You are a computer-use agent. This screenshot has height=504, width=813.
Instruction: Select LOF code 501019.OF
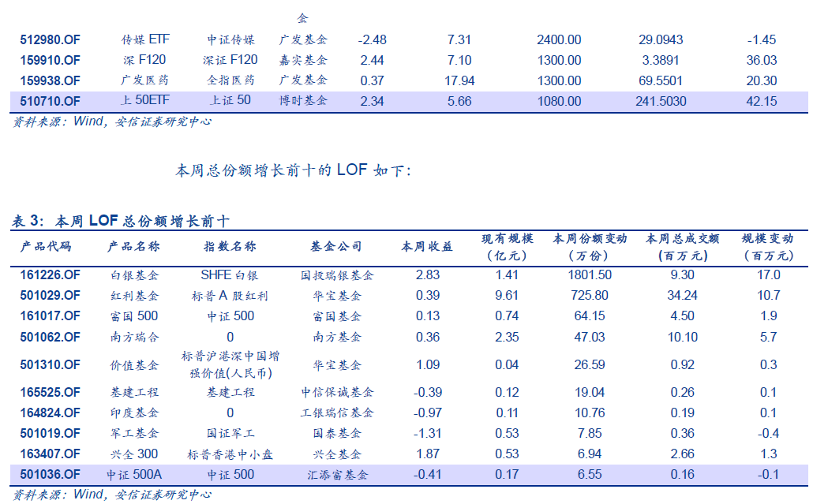[x=50, y=433]
